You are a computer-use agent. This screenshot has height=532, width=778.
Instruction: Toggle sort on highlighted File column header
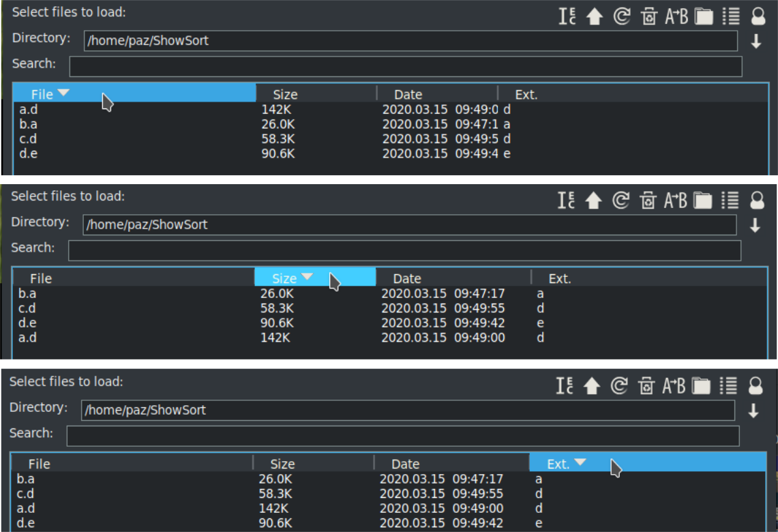click(134, 94)
